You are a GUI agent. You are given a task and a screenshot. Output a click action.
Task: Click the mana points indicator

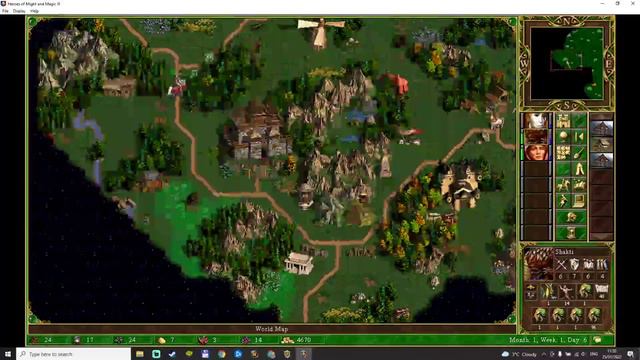point(602,291)
